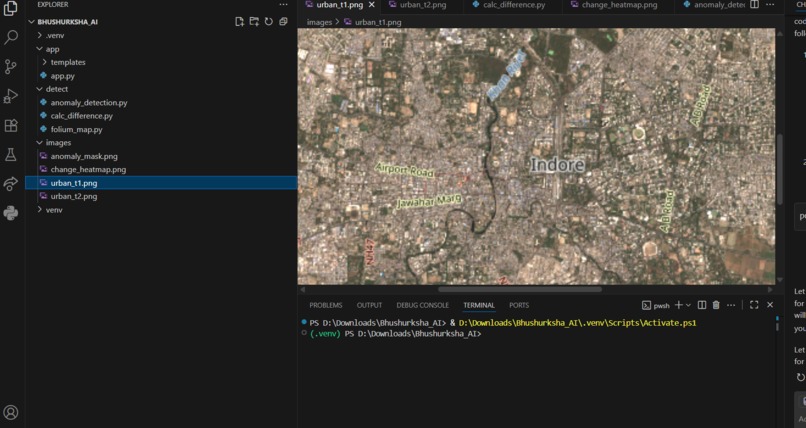Click the New File icon in Explorer header

point(240,22)
